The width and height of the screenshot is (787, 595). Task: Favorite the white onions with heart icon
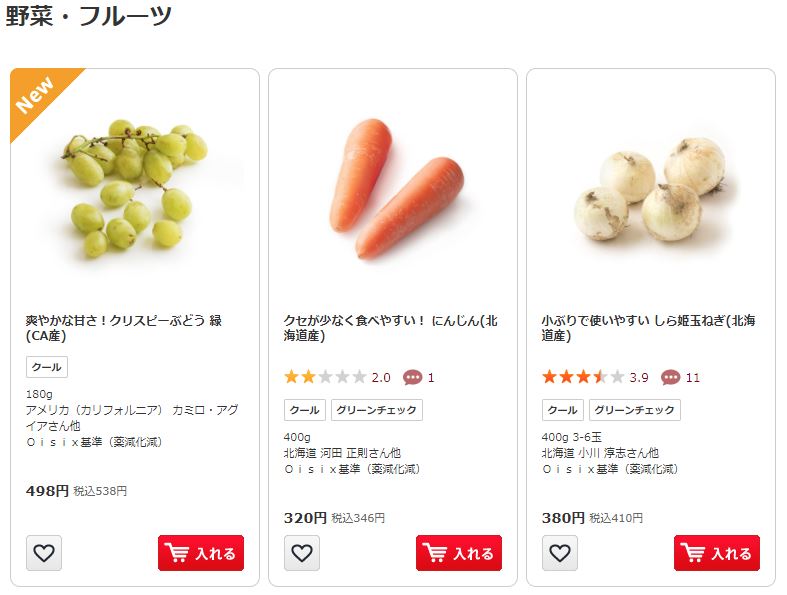click(x=560, y=553)
